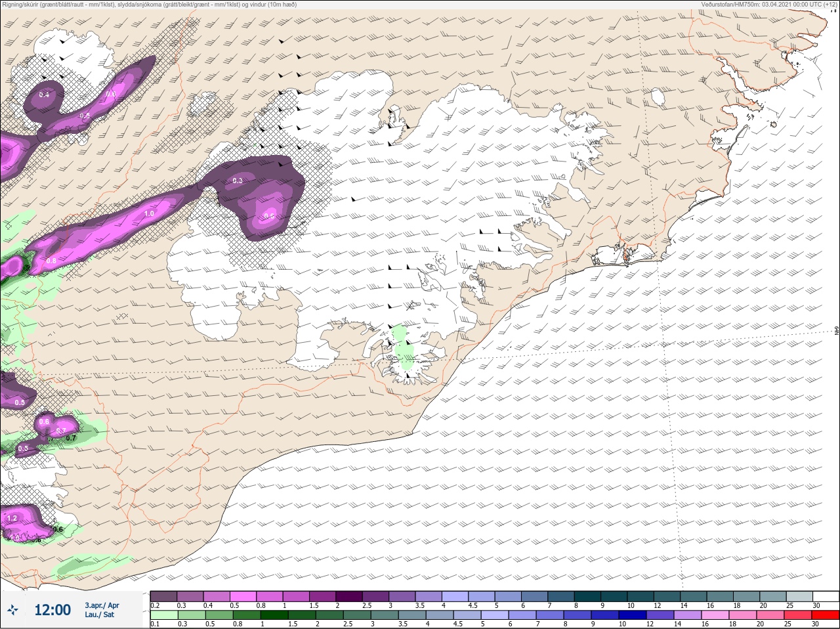Image resolution: width=840 pixels, height=629 pixels.
Task: Click the '3.apr./ Apr' date text
Action: [x=102, y=605]
